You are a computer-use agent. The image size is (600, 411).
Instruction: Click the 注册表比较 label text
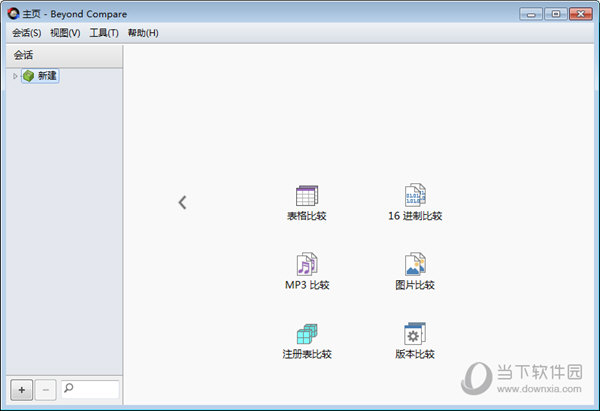(x=307, y=354)
